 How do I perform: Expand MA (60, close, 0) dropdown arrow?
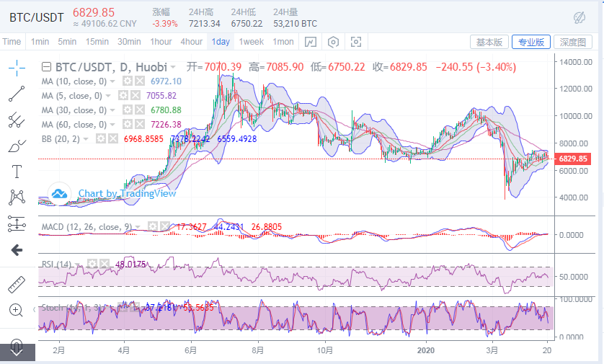coord(112,125)
